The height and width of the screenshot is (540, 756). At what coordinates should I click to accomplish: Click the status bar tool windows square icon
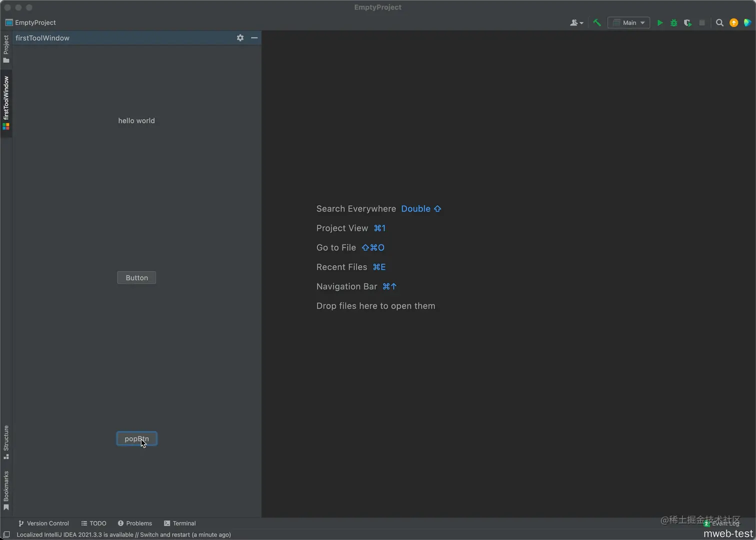(x=6, y=534)
